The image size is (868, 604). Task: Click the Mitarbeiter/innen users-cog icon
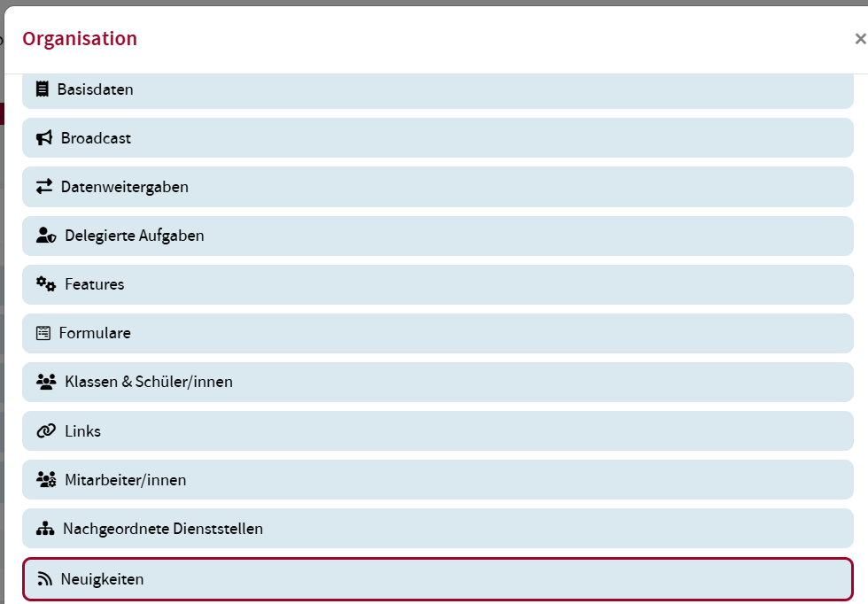[46, 480]
